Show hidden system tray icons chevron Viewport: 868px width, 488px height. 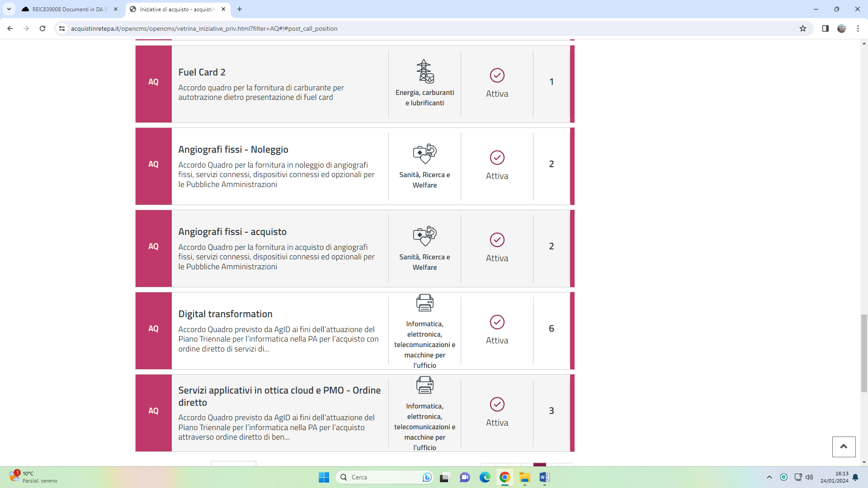pos(769,477)
